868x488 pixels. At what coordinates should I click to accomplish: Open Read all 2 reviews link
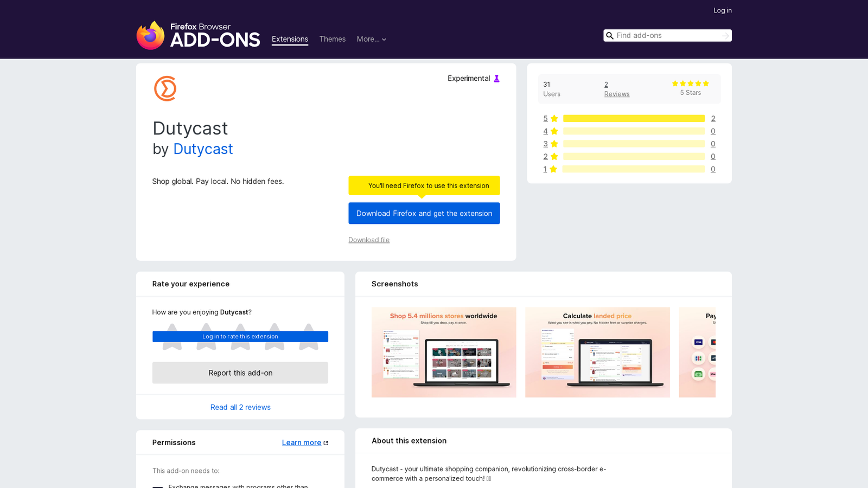(240, 407)
